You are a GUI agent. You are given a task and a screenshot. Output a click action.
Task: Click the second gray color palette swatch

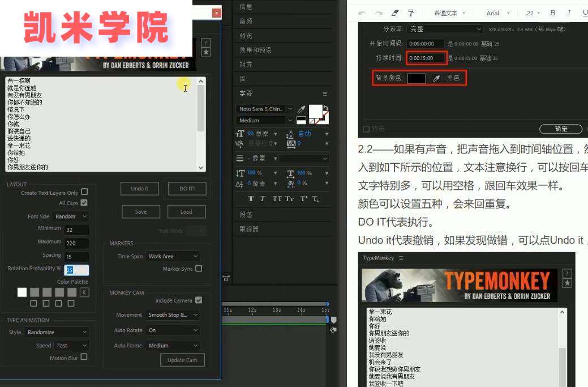tap(47, 292)
